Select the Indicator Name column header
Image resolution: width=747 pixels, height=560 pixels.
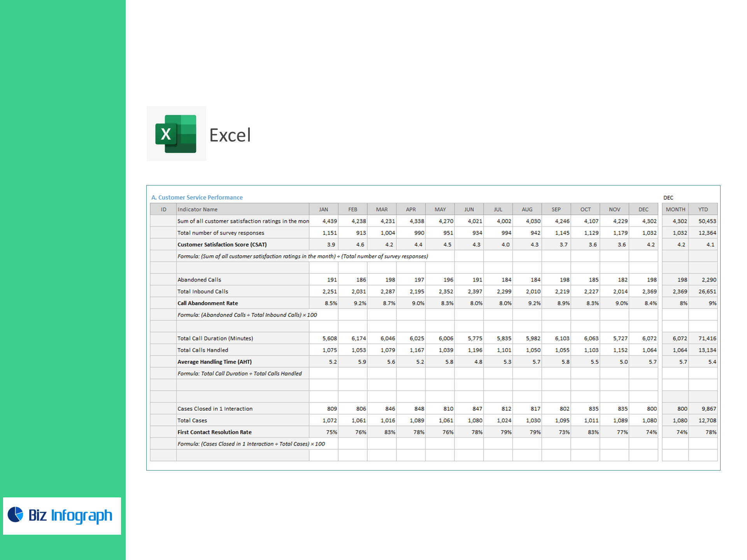pos(198,209)
